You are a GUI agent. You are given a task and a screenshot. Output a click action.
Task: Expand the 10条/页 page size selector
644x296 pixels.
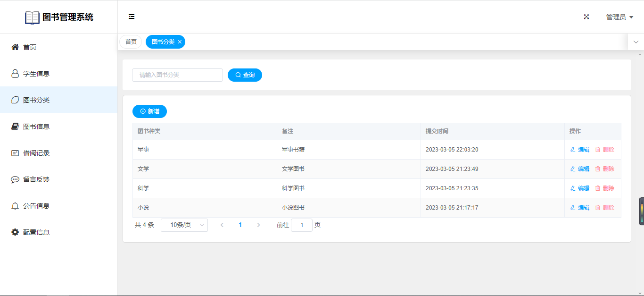(x=184, y=225)
